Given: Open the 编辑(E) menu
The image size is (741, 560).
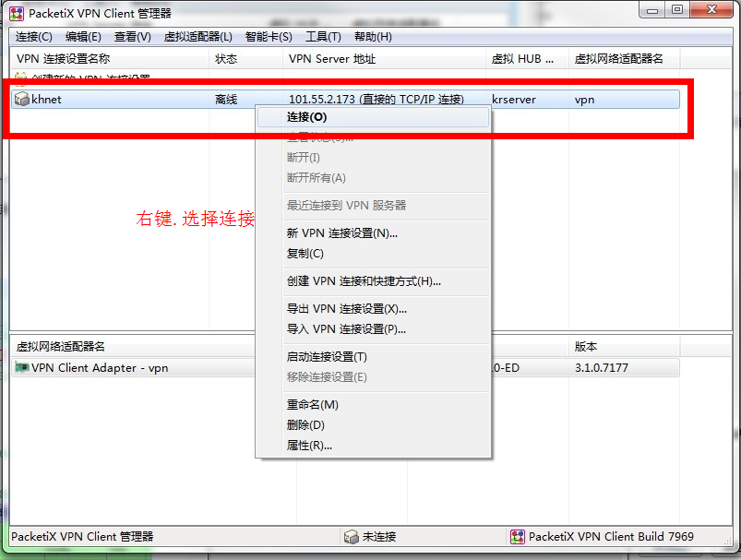Looking at the screenshot, I should 83,37.
